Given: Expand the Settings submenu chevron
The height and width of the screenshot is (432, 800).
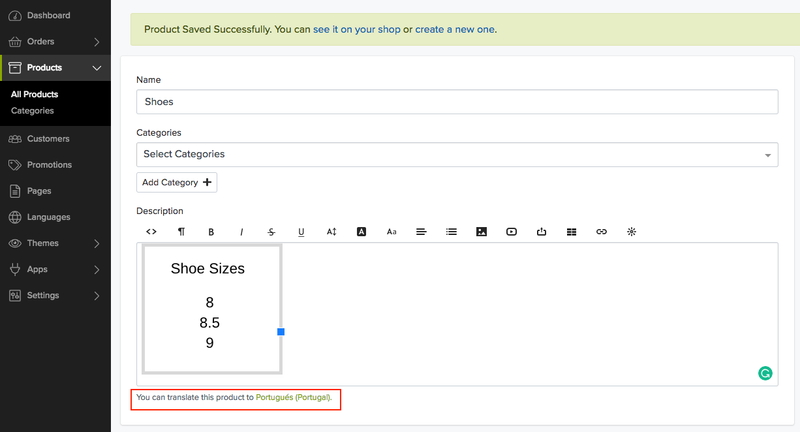Looking at the screenshot, I should point(96,295).
